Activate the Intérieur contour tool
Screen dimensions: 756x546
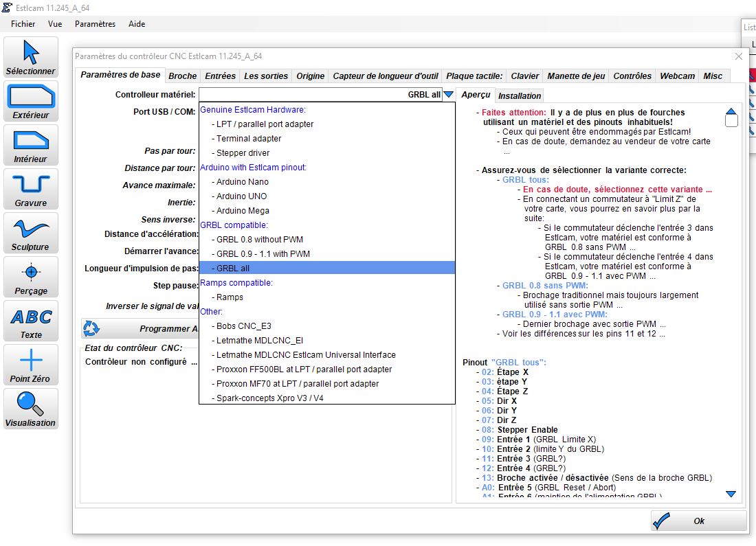click(x=31, y=146)
